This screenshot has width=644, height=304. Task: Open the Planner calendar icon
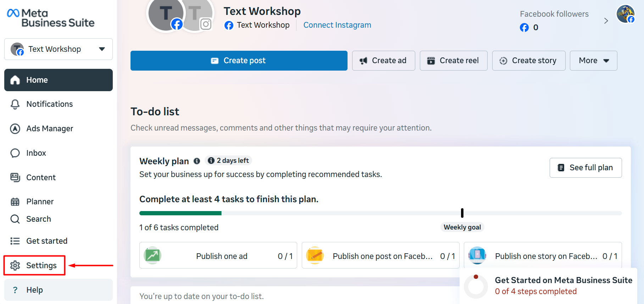pyautogui.click(x=15, y=202)
